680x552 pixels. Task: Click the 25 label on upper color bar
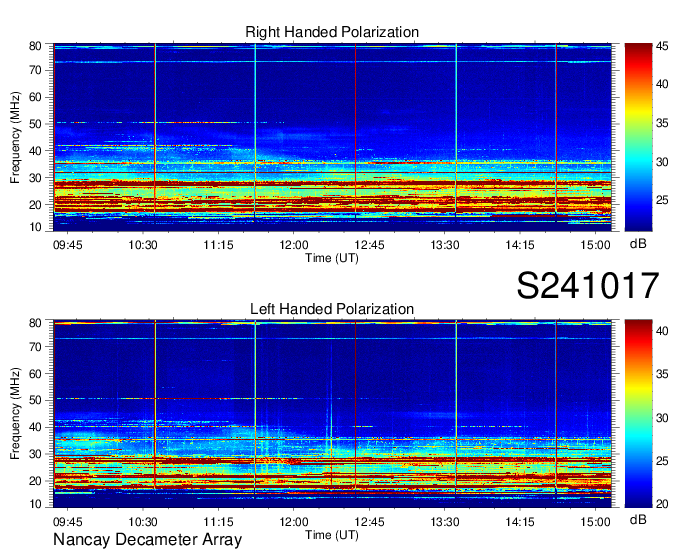[x=662, y=200]
